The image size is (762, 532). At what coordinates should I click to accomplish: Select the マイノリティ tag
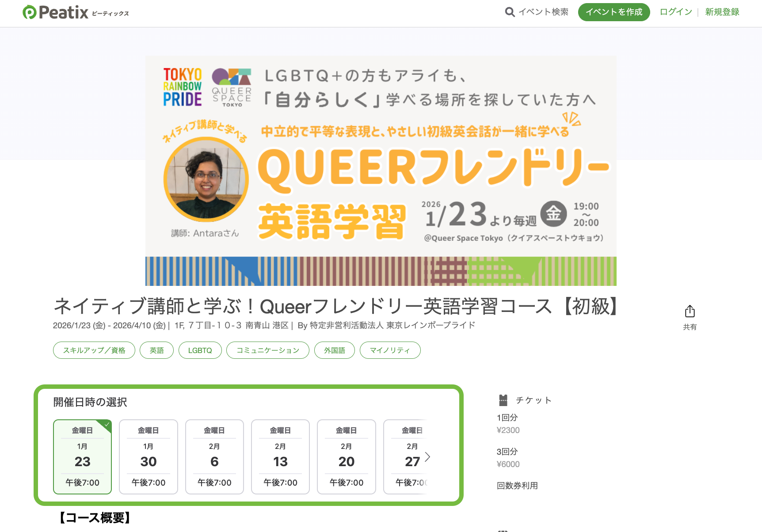point(390,350)
